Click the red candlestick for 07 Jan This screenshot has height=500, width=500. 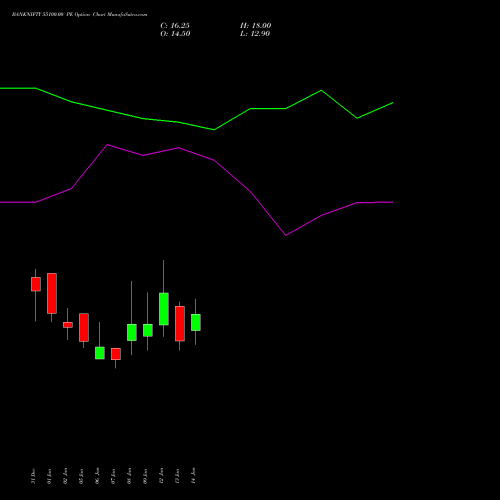point(116,354)
